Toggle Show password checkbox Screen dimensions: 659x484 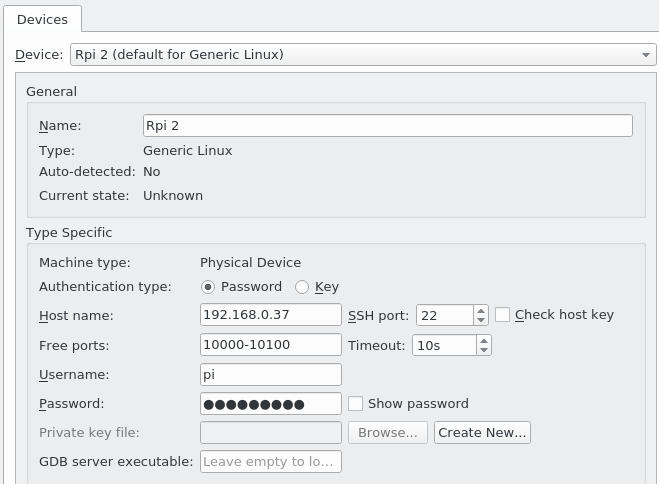pos(355,404)
